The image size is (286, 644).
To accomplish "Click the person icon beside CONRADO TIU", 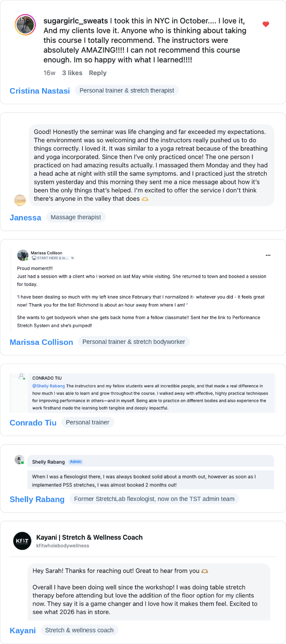I will tap(21, 377).
